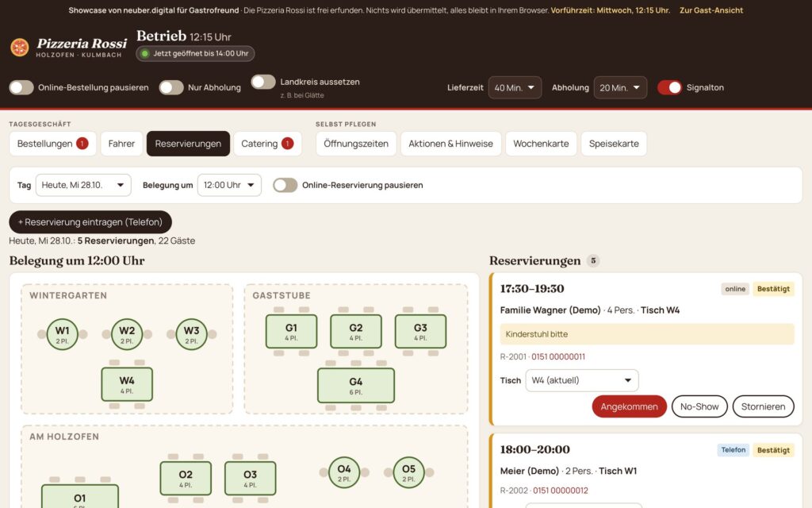812x508 pixels.
Task: Select table O3 near the Holzofen
Action: (x=250, y=479)
